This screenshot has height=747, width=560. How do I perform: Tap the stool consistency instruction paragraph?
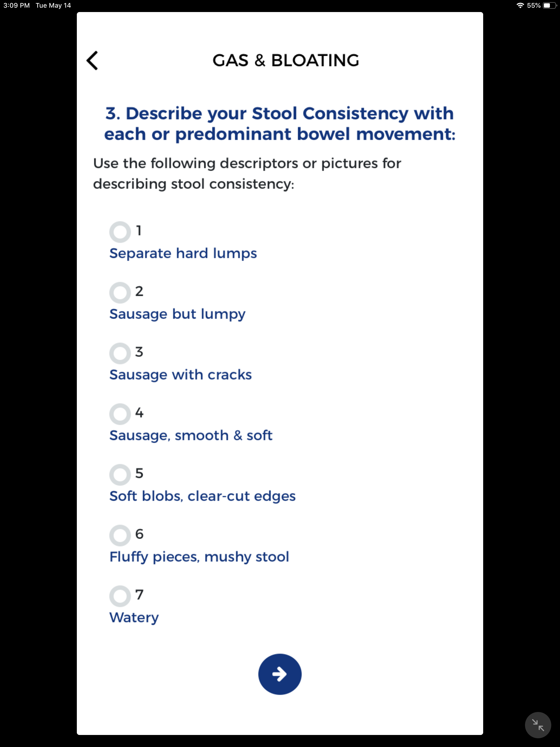tap(247, 173)
